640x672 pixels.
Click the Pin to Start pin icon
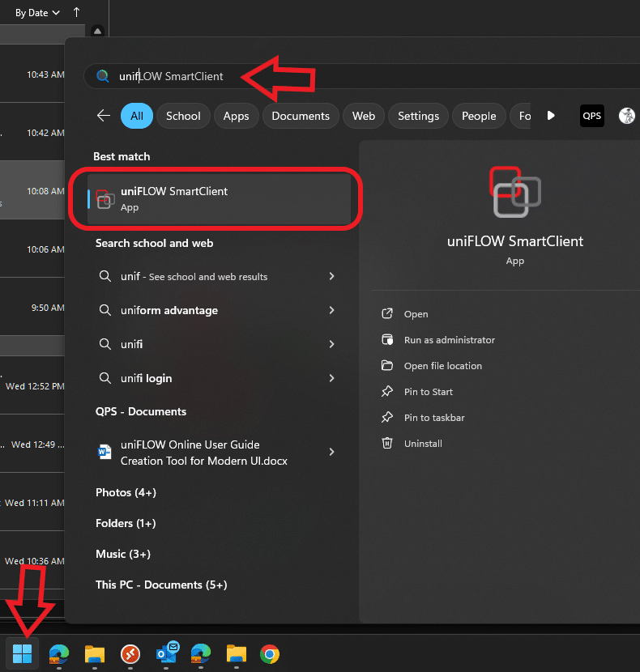pos(387,391)
